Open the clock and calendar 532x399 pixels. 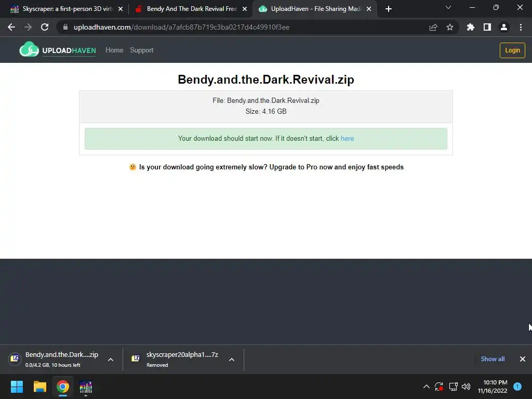coord(493,387)
